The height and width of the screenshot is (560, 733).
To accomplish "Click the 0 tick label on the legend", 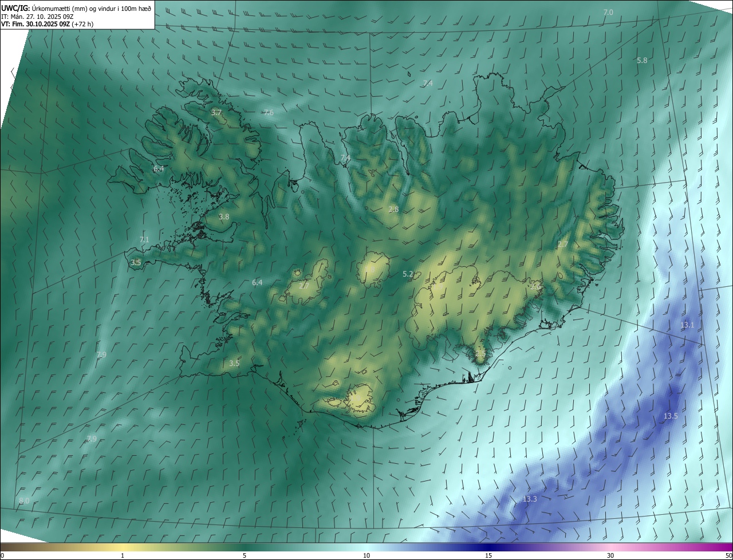I will [x=2, y=555].
